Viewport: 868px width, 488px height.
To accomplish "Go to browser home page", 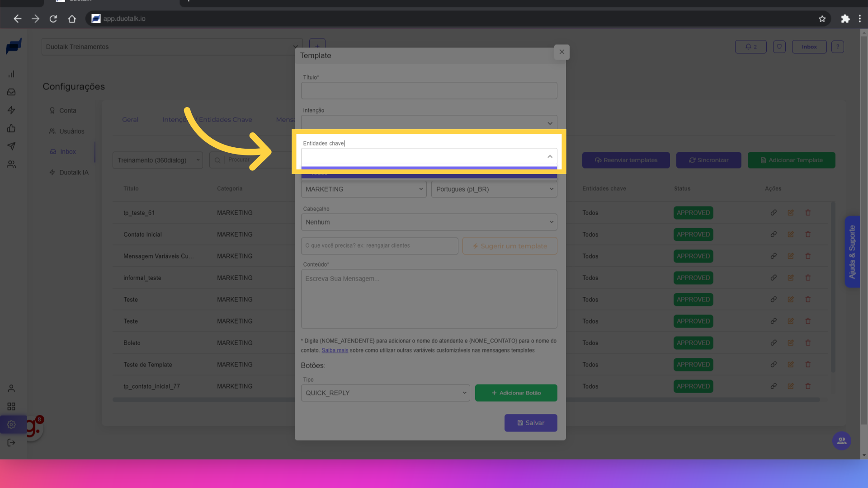I will point(72,19).
